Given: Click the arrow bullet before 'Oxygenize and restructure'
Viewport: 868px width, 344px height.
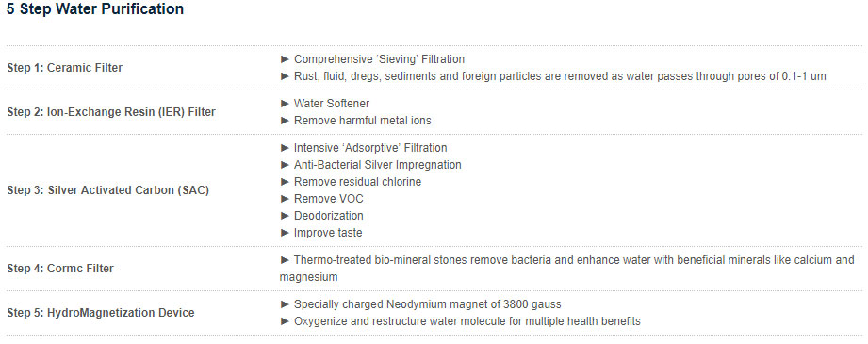Looking at the screenshot, I should 285,320.
